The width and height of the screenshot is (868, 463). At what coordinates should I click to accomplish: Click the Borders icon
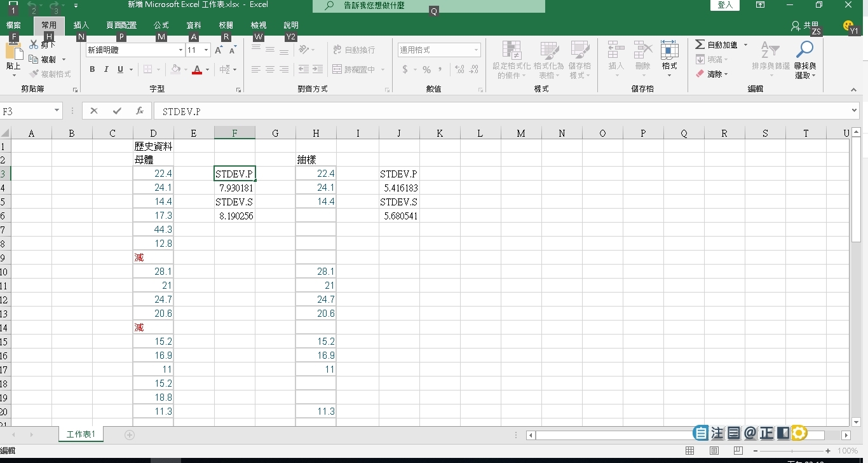tap(147, 69)
